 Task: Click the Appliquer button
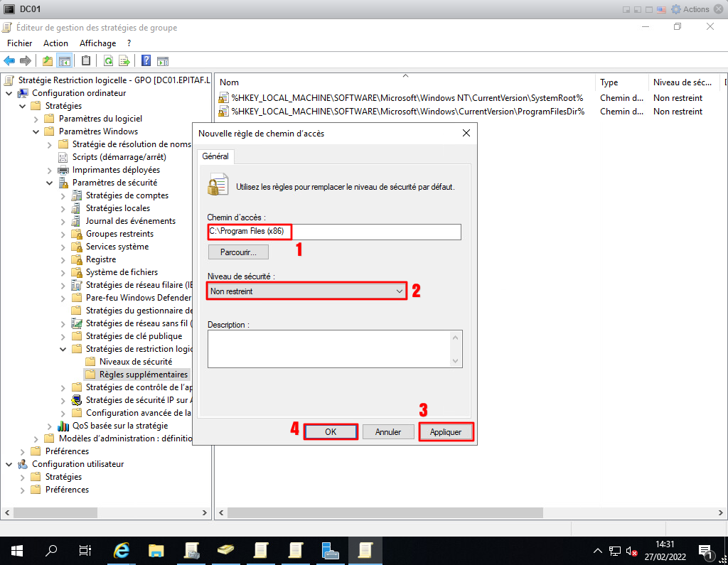(446, 432)
